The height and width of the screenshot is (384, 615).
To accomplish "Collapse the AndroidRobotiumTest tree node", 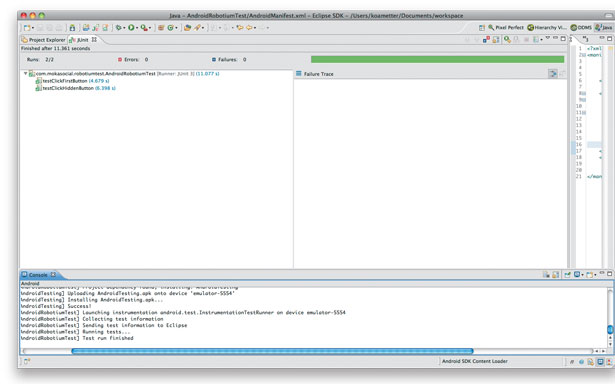I will [x=25, y=73].
